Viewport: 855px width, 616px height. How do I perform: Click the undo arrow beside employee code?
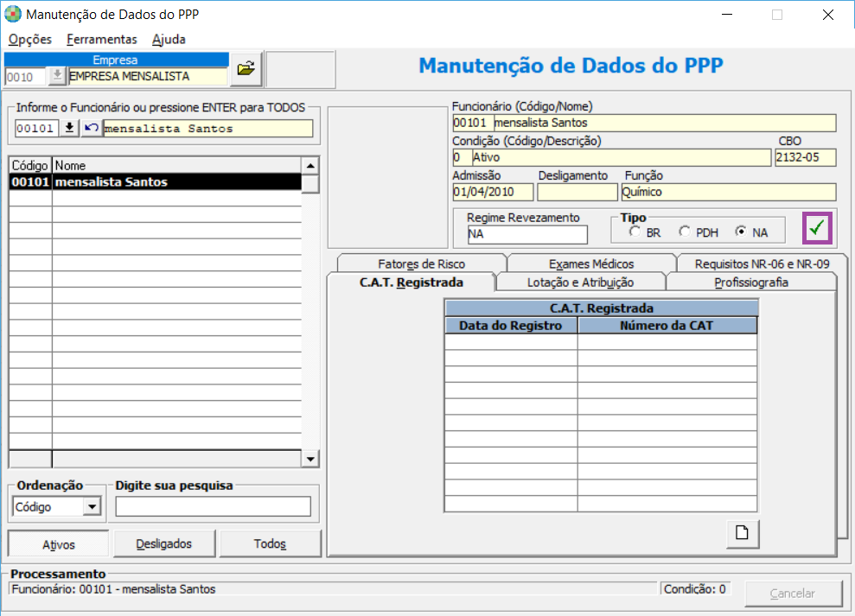(x=91, y=128)
